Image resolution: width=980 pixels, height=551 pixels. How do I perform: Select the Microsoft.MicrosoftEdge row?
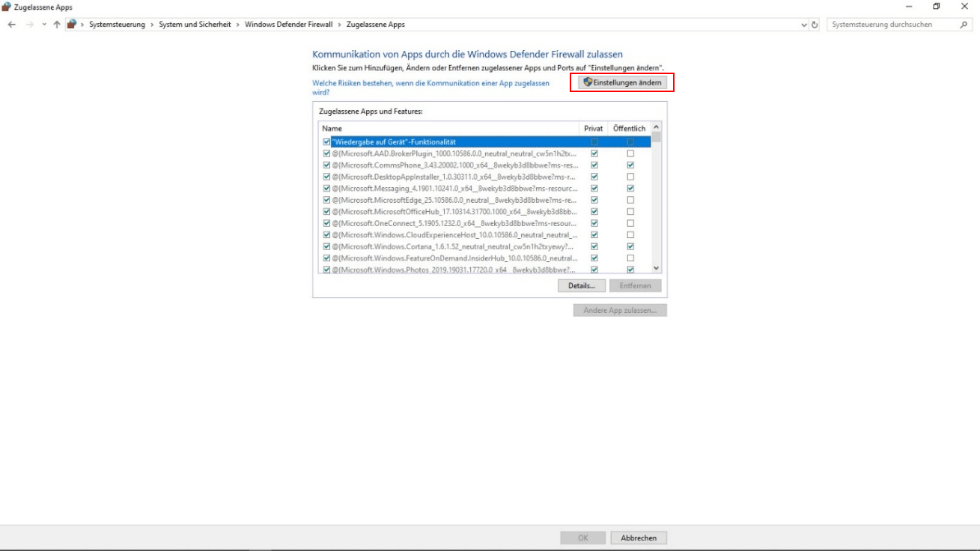[x=485, y=200]
